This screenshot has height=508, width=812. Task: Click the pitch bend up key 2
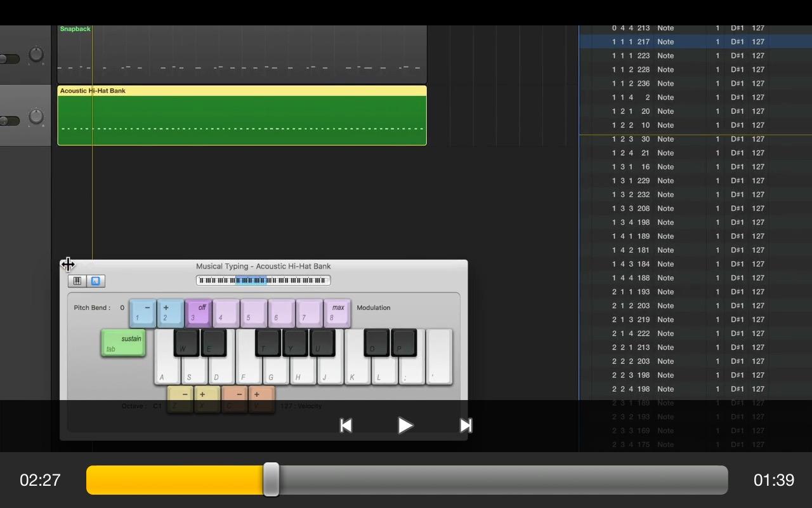point(171,313)
